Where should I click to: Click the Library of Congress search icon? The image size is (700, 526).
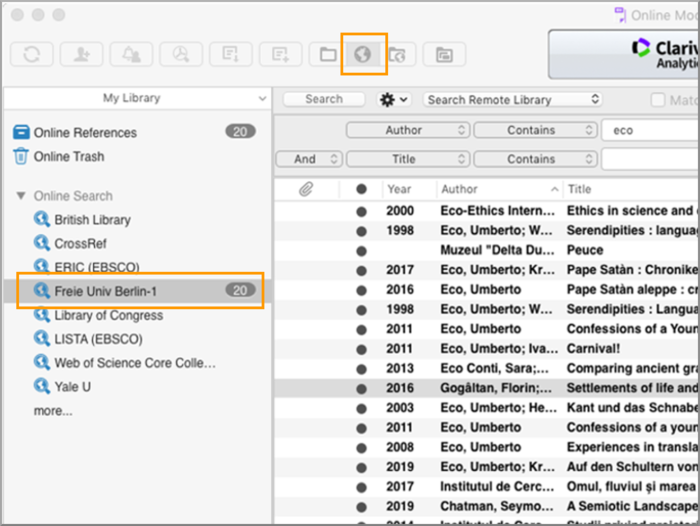point(42,315)
